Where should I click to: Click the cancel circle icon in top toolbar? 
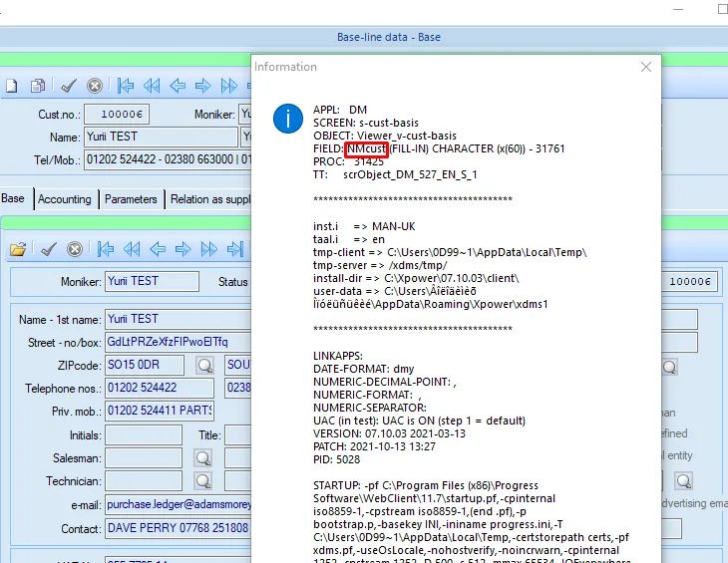95,86
